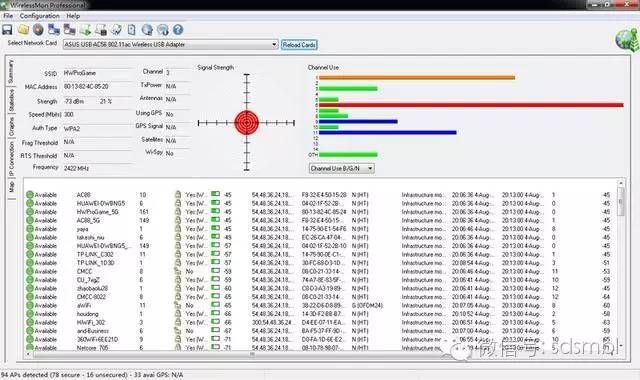The width and height of the screenshot is (640, 380).
Task: Click the round brown disc toolbar icon
Action: coord(38,30)
